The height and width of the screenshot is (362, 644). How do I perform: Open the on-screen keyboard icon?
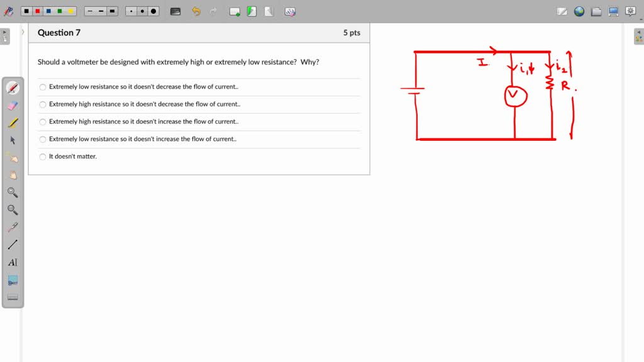175,11
